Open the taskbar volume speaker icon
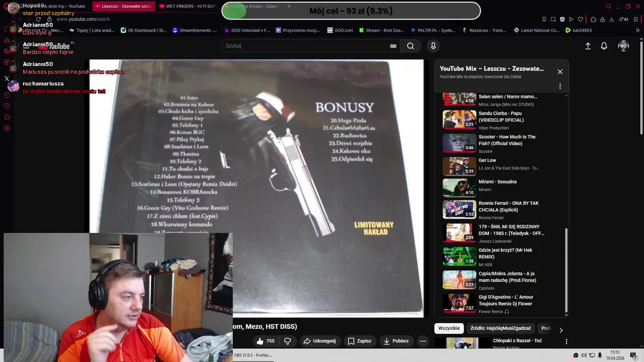 (584, 355)
